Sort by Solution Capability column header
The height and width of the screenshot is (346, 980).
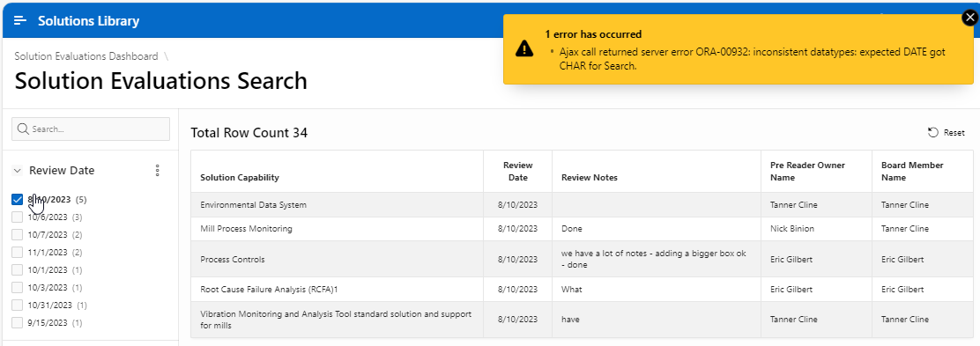tap(240, 177)
